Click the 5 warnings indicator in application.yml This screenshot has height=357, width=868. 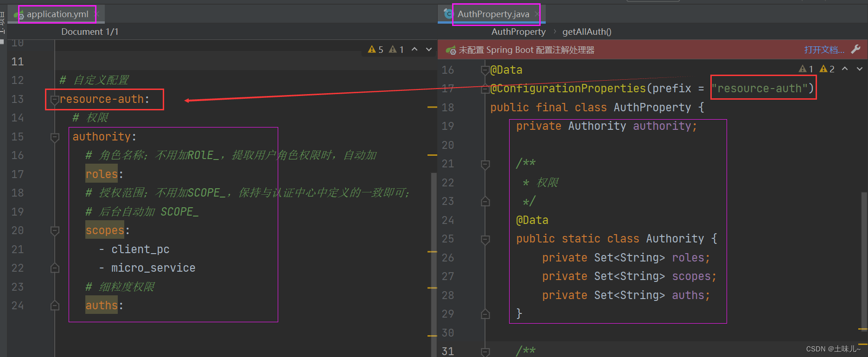pyautogui.click(x=376, y=49)
